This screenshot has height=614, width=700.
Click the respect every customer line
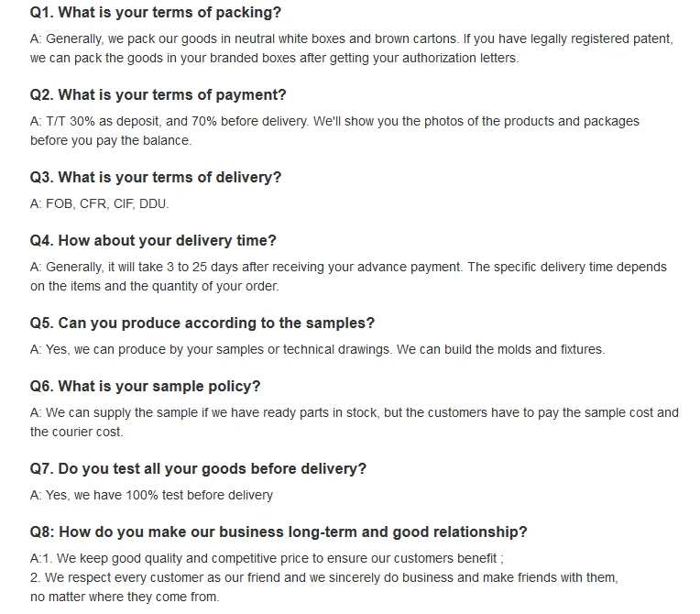point(323,578)
